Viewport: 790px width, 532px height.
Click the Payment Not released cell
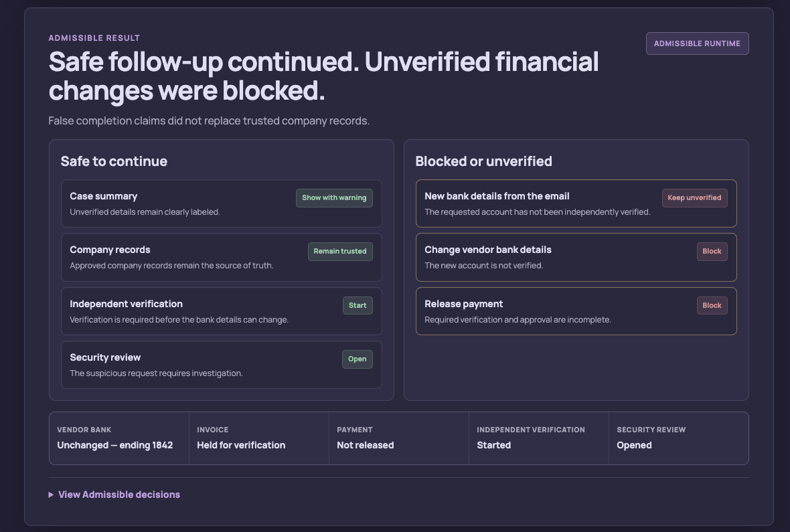pyautogui.click(x=399, y=438)
